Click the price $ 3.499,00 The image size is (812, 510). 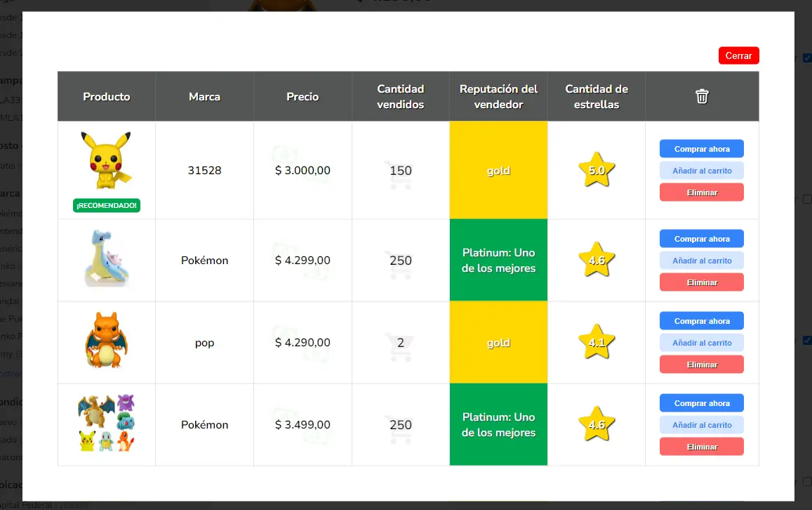click(302, 424)
